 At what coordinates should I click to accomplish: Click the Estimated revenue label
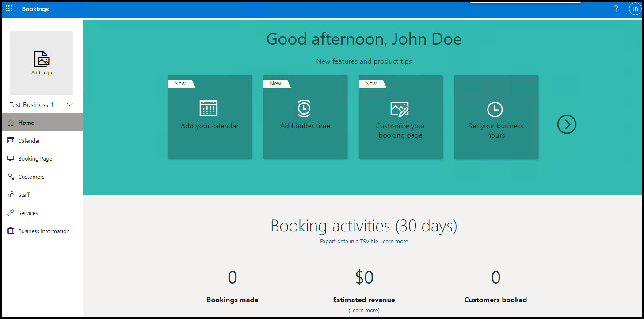(364, 300)
